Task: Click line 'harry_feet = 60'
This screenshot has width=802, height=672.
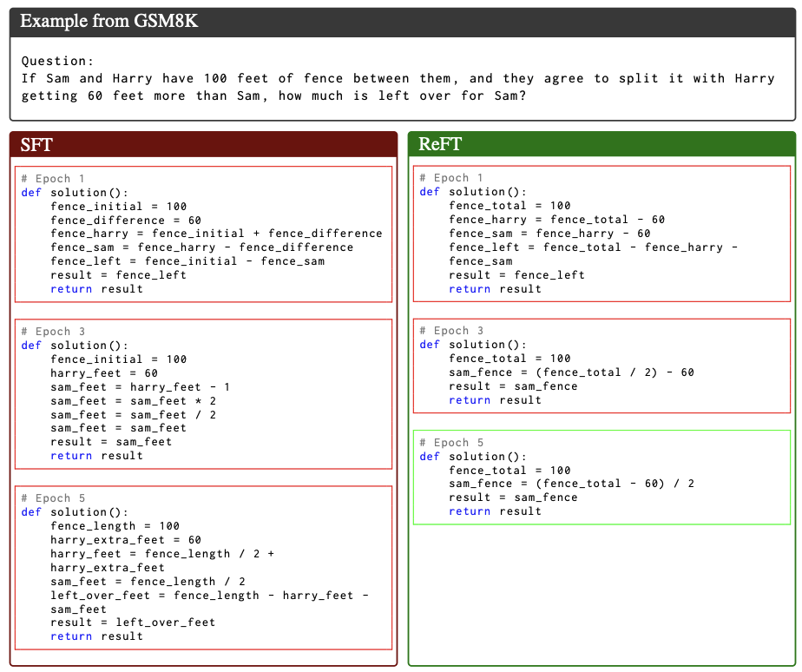Action: click(104, 373)
